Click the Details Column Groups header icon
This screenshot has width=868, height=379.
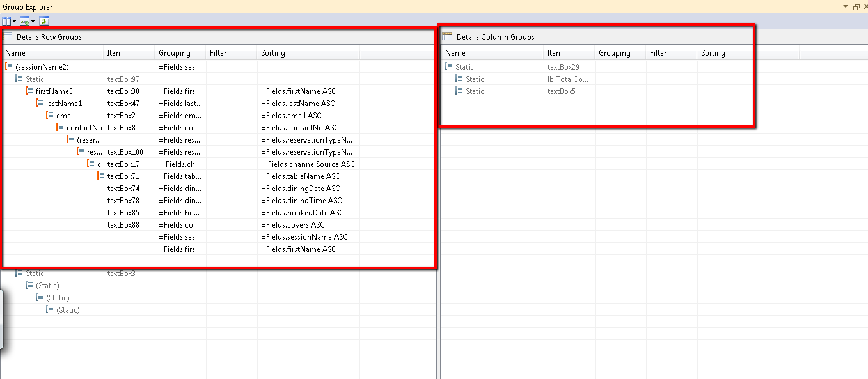click(447, 36)
